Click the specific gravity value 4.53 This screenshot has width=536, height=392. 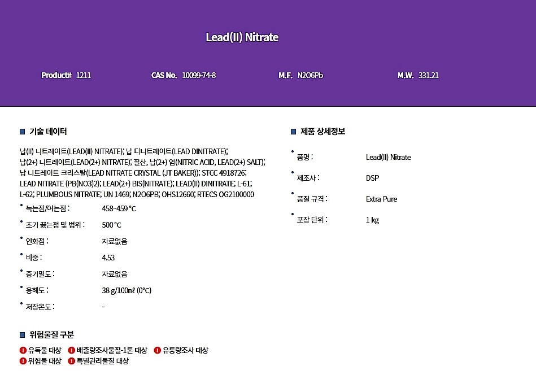[108, 258]
